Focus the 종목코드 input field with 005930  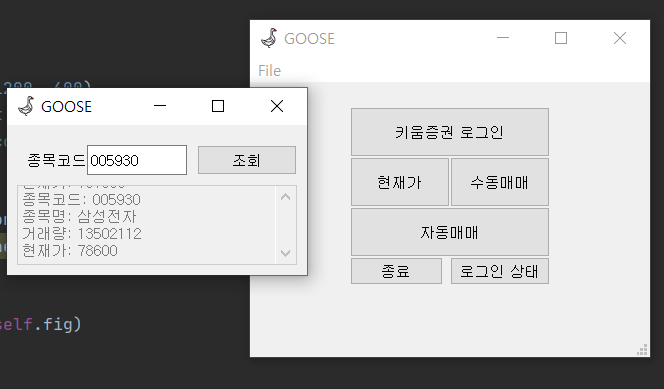(x=137, y=160)
